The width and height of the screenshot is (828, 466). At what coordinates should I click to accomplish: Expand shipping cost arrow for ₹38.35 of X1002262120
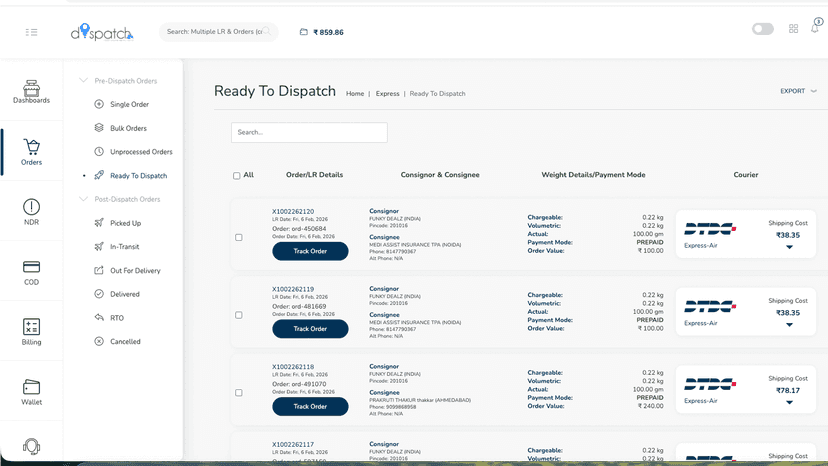point(789,247)
